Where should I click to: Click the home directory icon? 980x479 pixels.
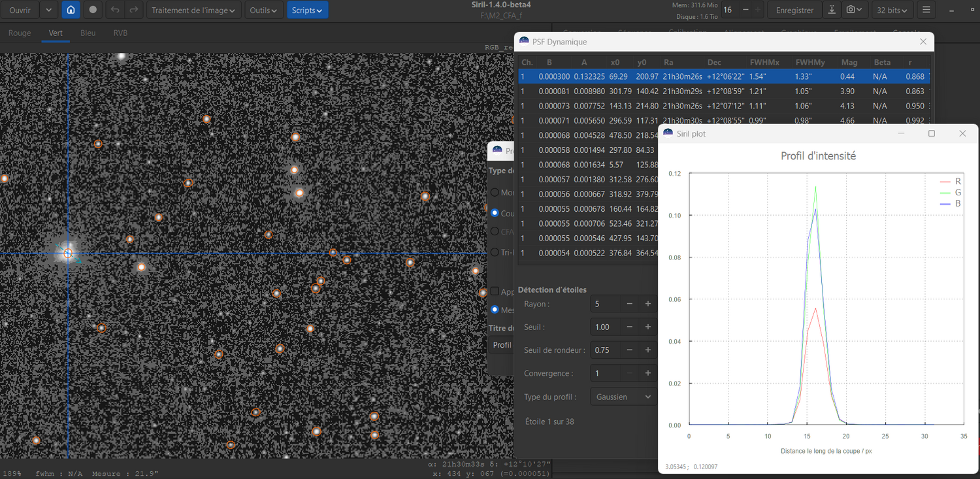[71, 10]
